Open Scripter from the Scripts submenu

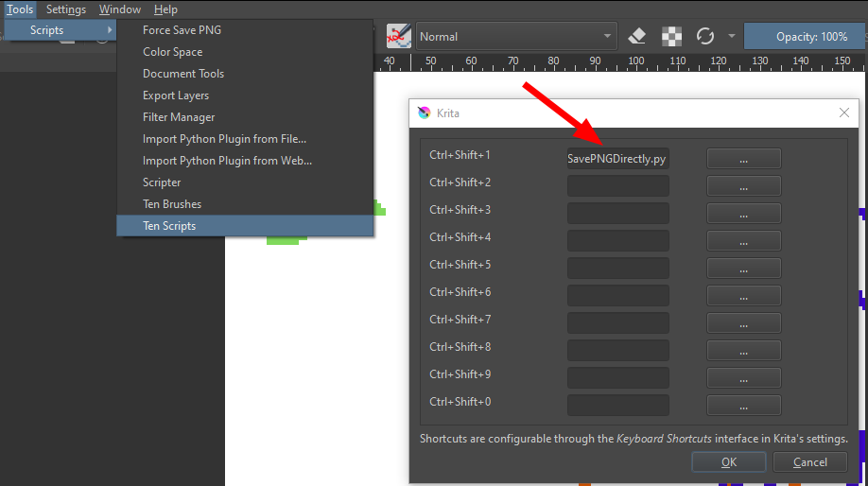coord(162,182)
